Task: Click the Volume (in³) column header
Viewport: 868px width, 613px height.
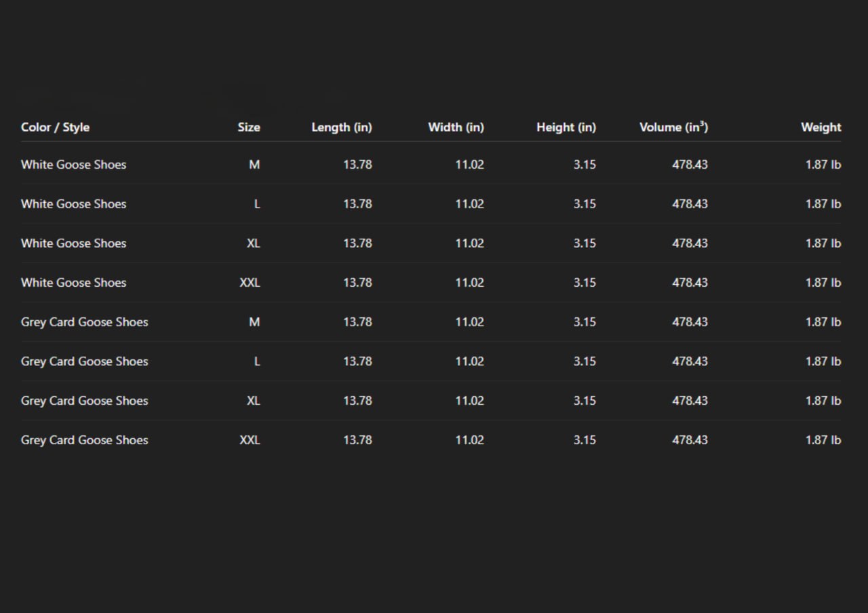Action: pos(673,127)
